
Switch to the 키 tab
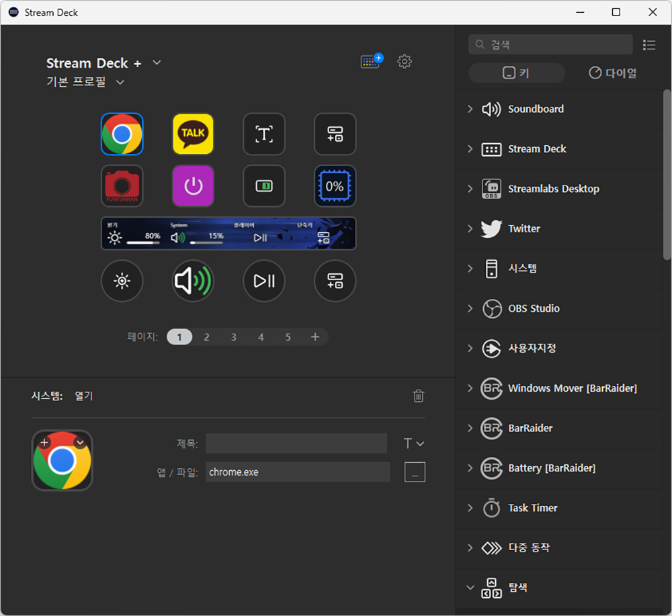tap(516, 73)
